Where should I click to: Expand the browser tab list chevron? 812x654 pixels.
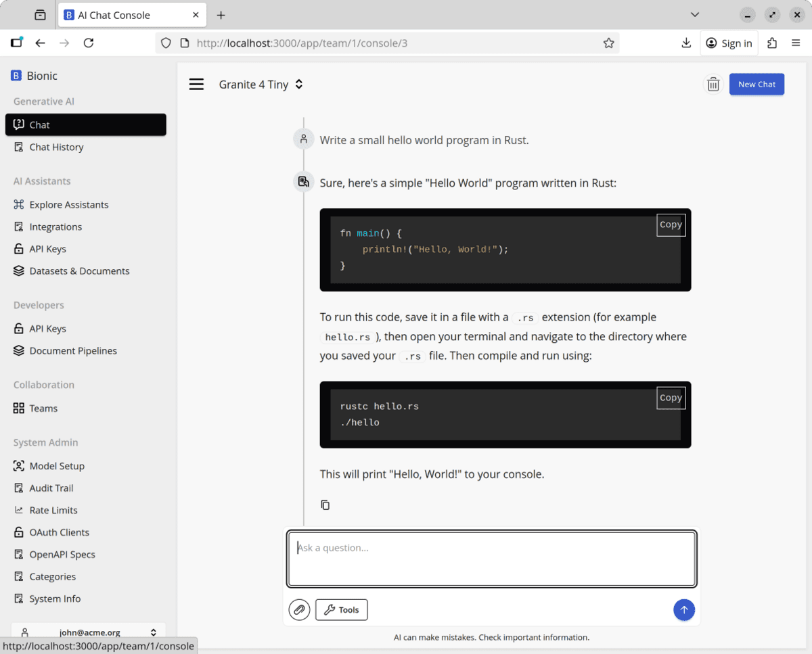point(695,15)
